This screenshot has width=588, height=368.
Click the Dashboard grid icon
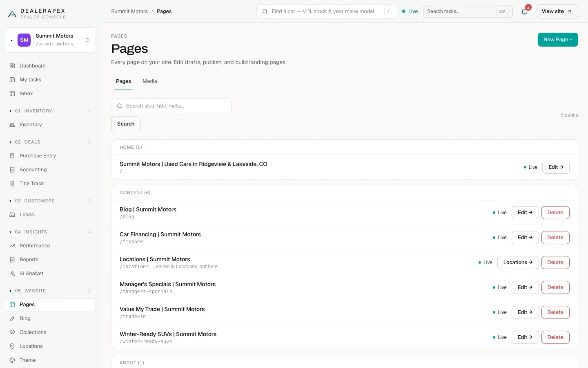click(12, 66)
